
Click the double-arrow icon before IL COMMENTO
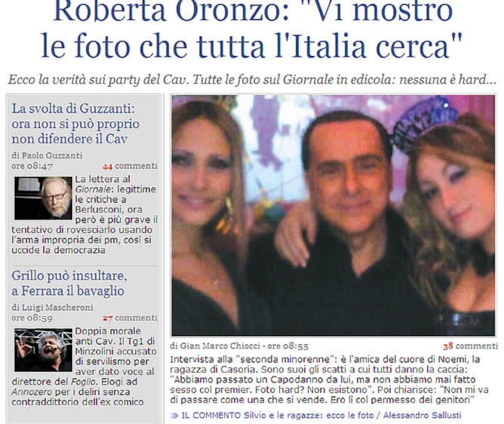coord(174,416)
